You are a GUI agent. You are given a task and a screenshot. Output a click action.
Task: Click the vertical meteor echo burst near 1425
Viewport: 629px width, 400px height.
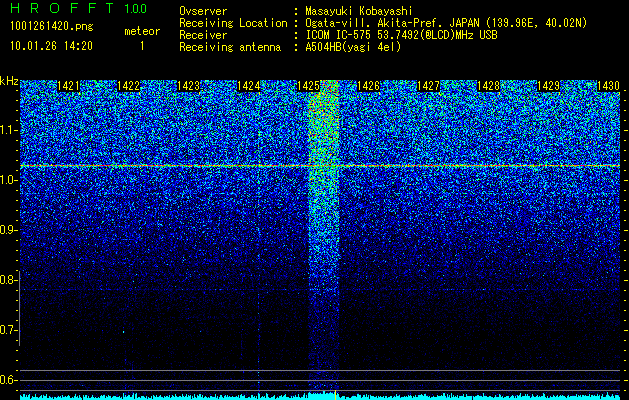(x=324, y=235)
